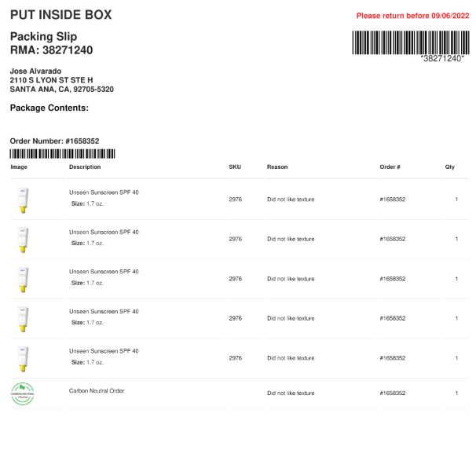Click the Image column header
Image resolution: width=476 pixels, height=465 pixels.
19,167
